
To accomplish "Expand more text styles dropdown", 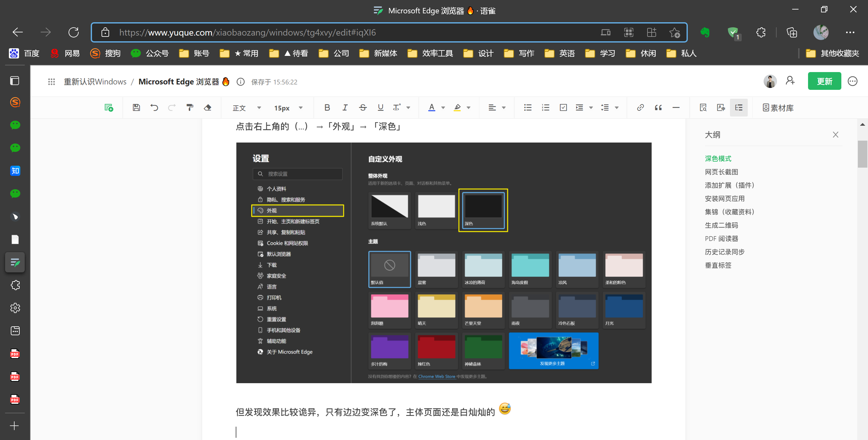I will tap(408, 108).
